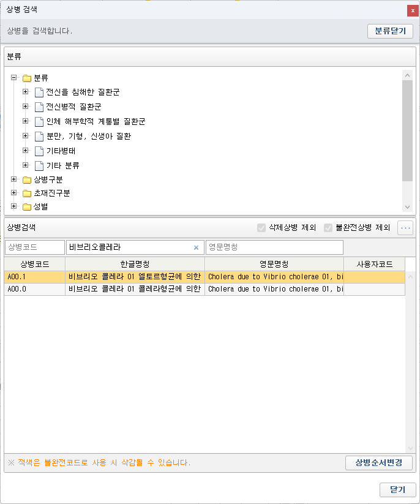This screenshot has height=504, width=420.
Task: Click the 분류 root folder icon
Action: pos(27,78)
